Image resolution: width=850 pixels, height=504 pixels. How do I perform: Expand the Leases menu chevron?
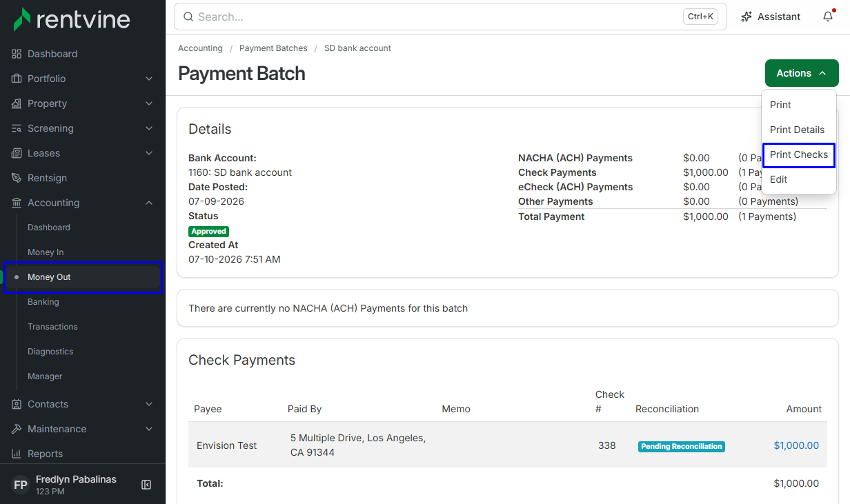coord(149,153)
